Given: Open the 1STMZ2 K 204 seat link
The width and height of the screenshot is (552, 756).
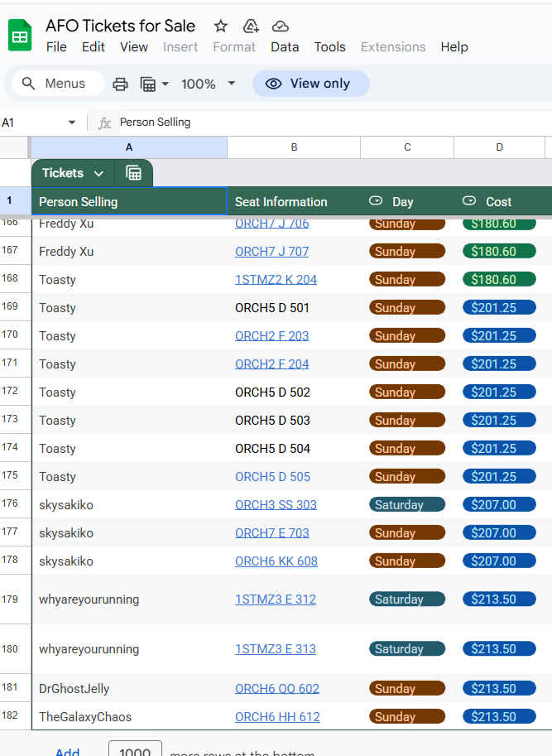Looking at the screenshot, I should (x=276, y=280).
